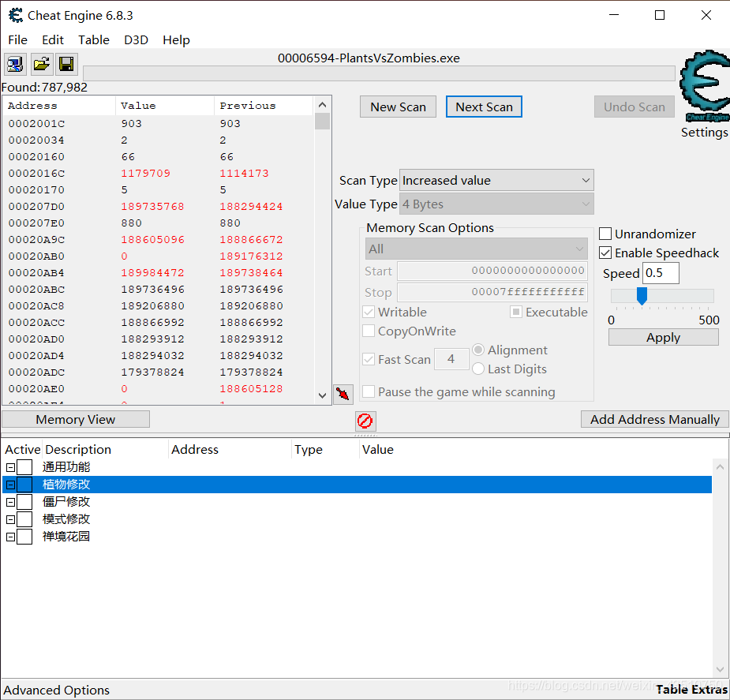This screenshot has height=700, width=730.
Task: Collapse the 僵尸修改 group expander
Action: pos(11,502)
